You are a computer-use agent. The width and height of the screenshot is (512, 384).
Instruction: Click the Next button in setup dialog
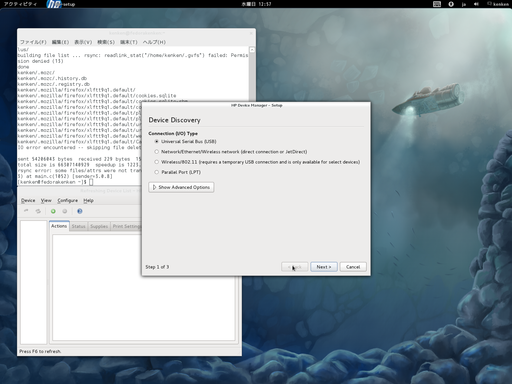(324, 267)
